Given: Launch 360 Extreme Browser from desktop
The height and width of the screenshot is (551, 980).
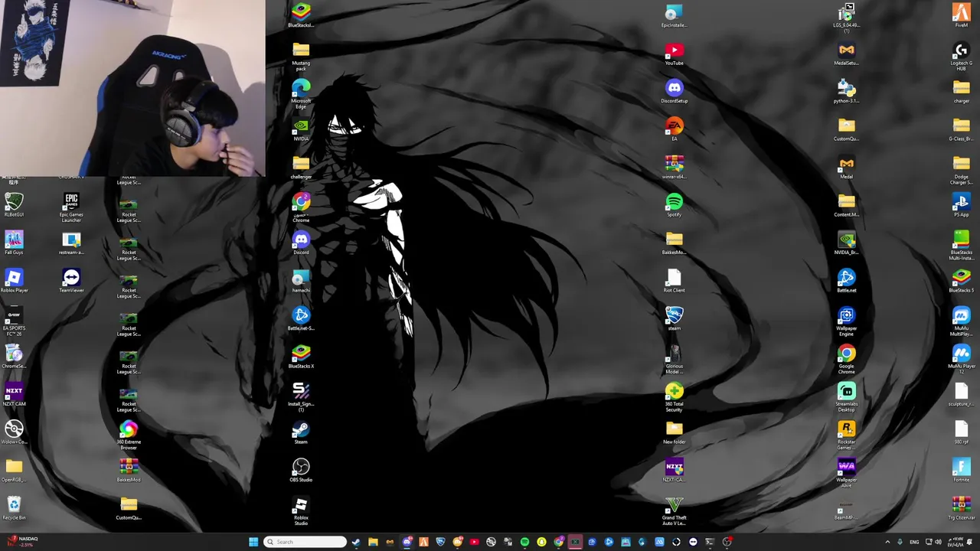Looking at the screenshot, I should [129, 435].
